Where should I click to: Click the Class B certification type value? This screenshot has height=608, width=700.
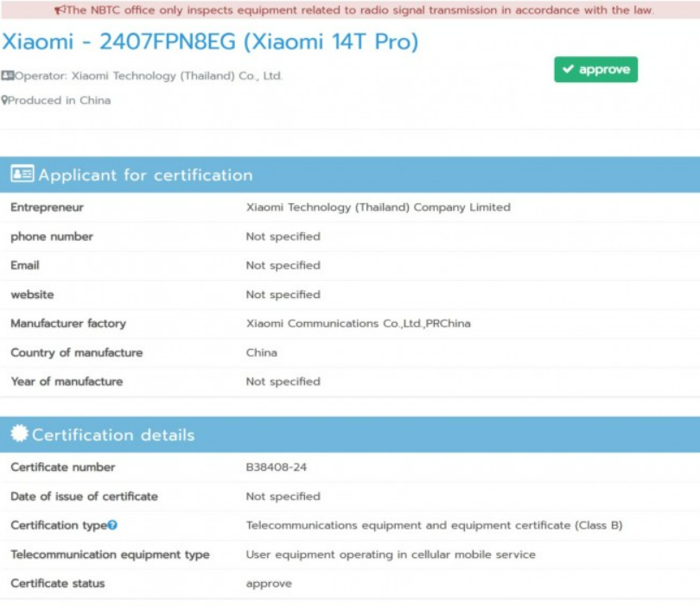[x=434, y=525]
